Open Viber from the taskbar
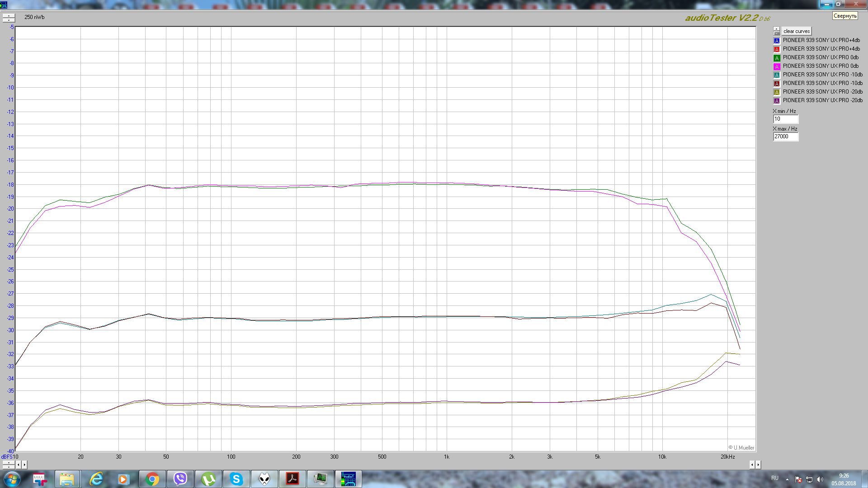Image resolution: width=868 pixels, height=488 pixels. pos(180,479)
